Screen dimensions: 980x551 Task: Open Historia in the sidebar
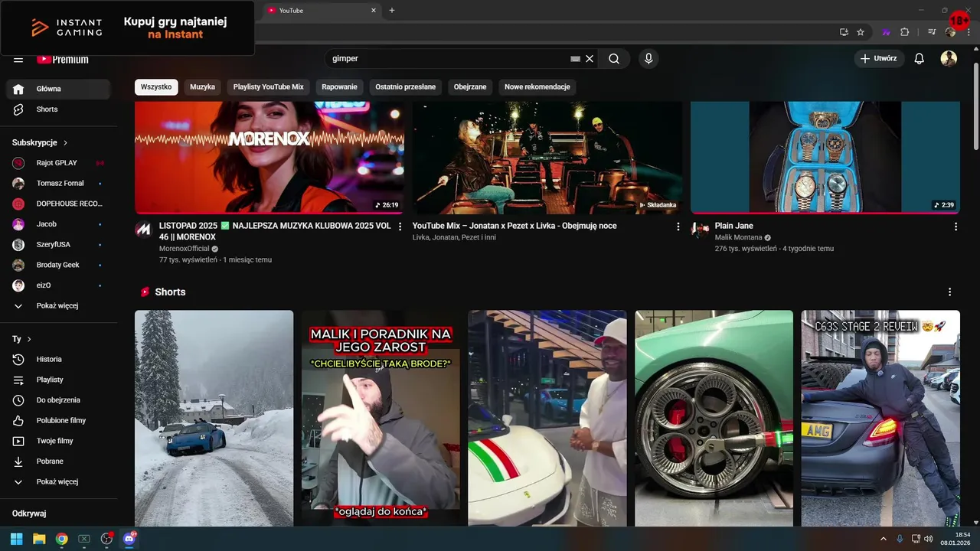click(x=58, y=359)
